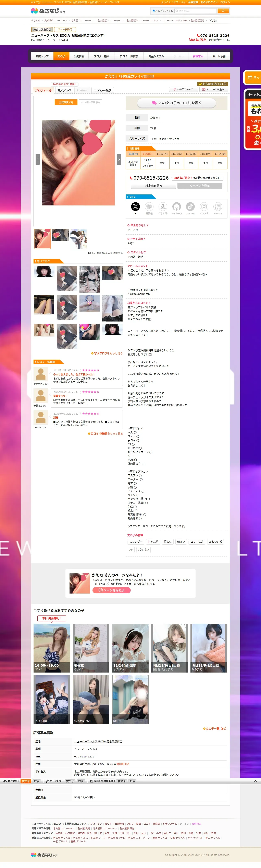Click the ぬきなび footer logo

pos(44,855)
